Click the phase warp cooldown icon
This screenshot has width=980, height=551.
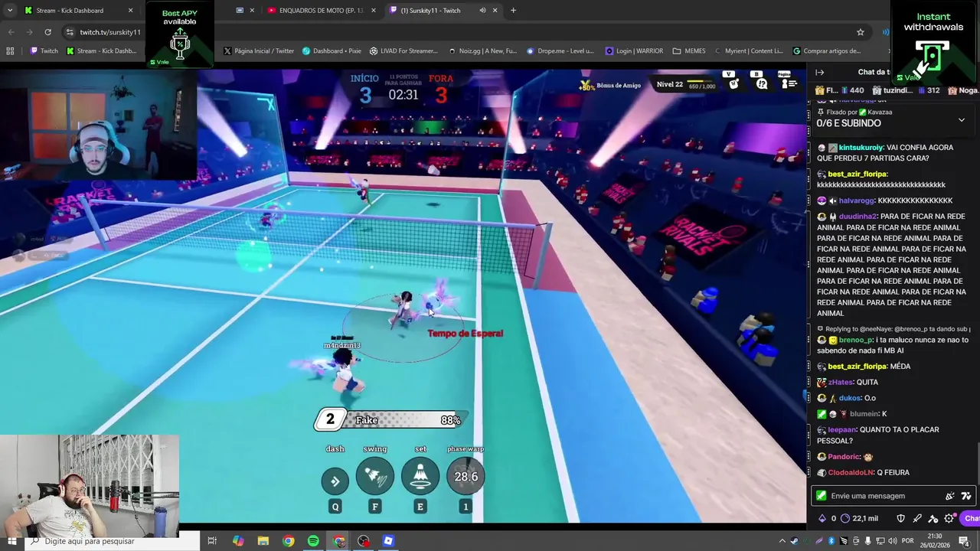pyautogui.click(x=465, y=476)
